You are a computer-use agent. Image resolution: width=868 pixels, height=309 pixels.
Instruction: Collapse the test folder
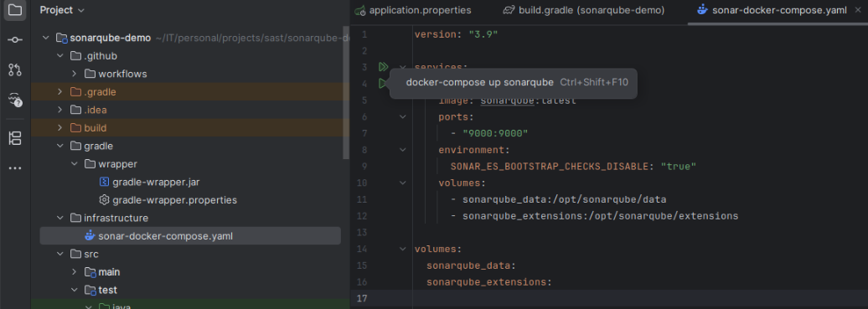tap(75, 290)
